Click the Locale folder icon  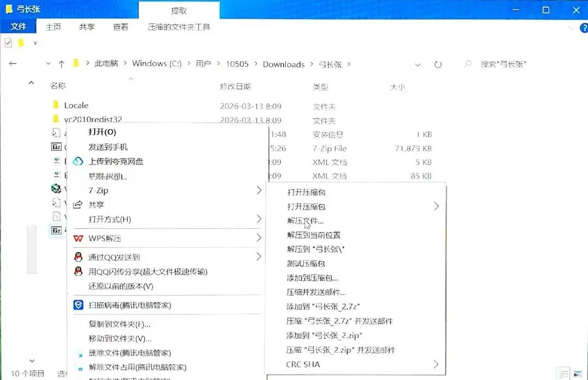point(56,105)
